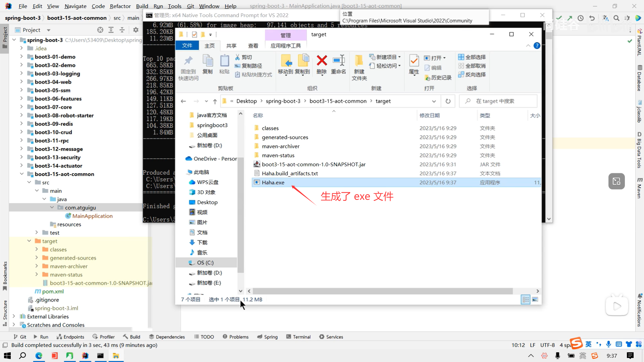The image size is (644, 362).
Task: Click the Select Opened File target icon
Action: 100,30
